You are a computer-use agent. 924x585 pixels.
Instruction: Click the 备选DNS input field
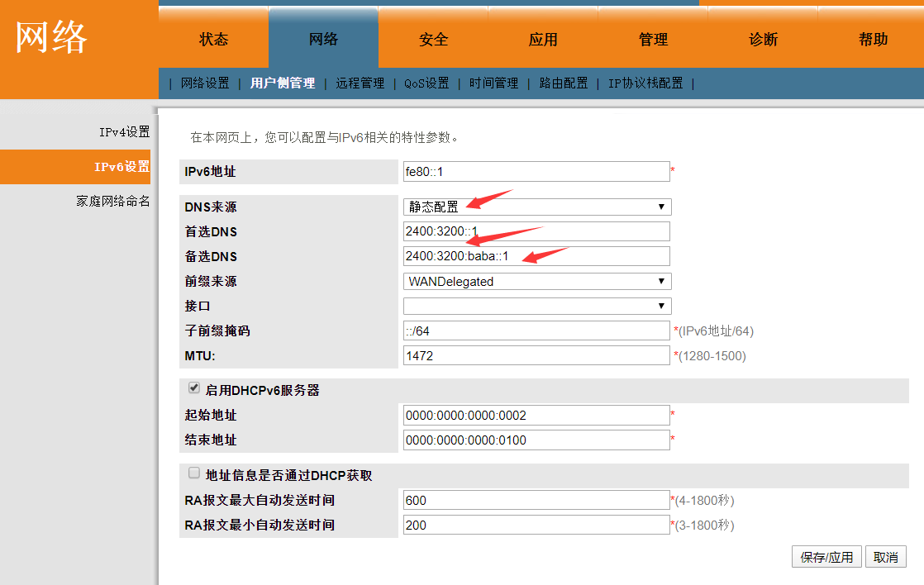(536, 256)
